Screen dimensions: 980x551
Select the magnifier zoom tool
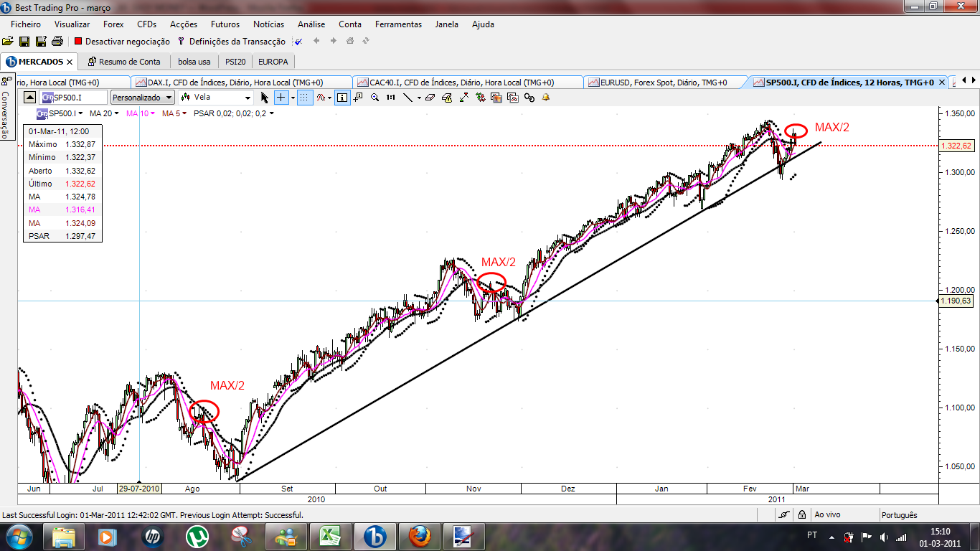[x=374, y=98]
